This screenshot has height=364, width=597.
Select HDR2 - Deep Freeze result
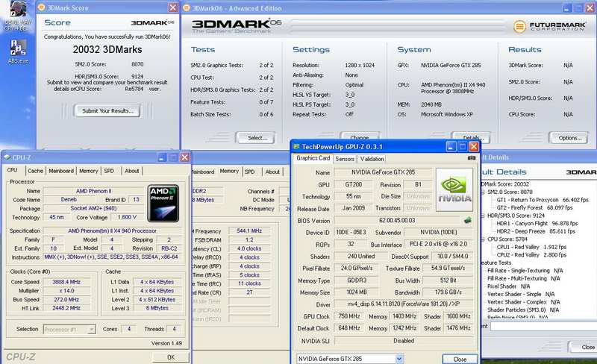(536, 231)
